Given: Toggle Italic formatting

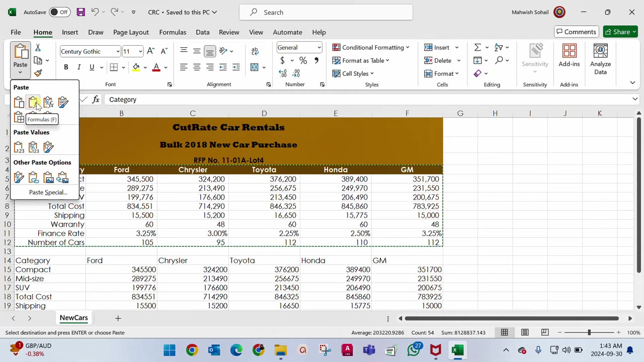Looking at the screenshot, I should pos(79,67).
